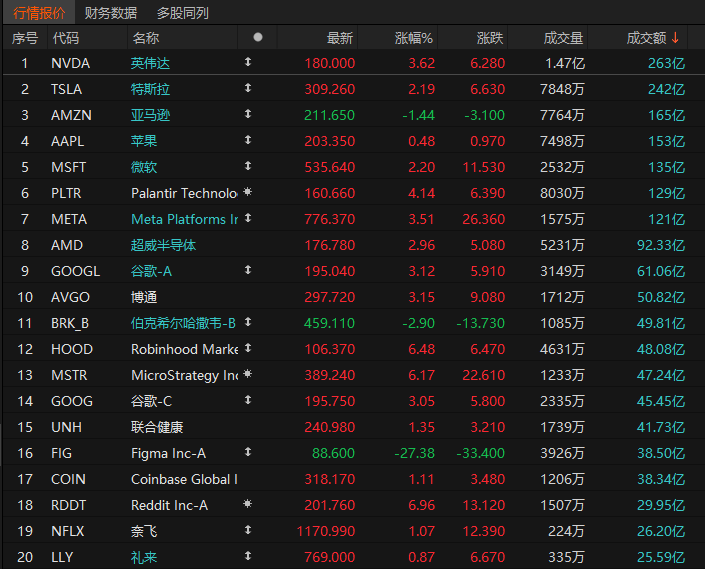Sort by the 名称 column header
Screen dimensions: 705x569
(x=146, y=38)
